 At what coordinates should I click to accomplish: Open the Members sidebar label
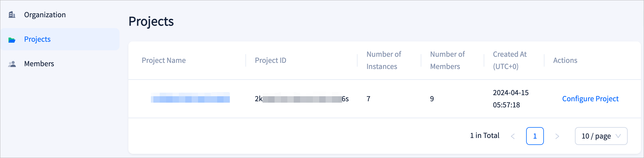[x=39, y=64]
